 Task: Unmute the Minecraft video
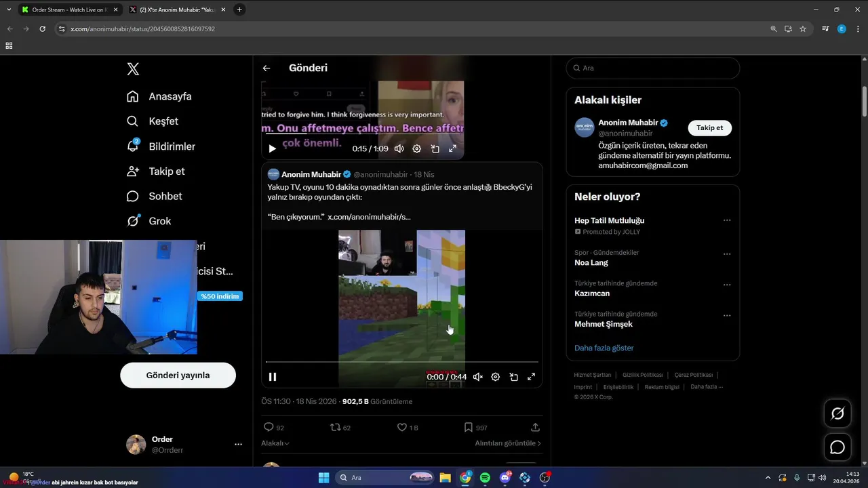click(x=478, y=377)
